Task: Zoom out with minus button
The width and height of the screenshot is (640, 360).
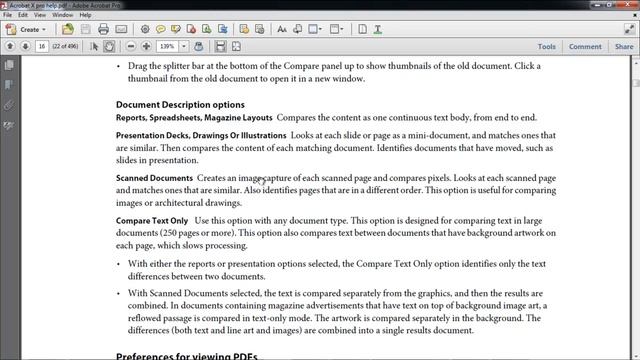Action: [x=131, y=46]
